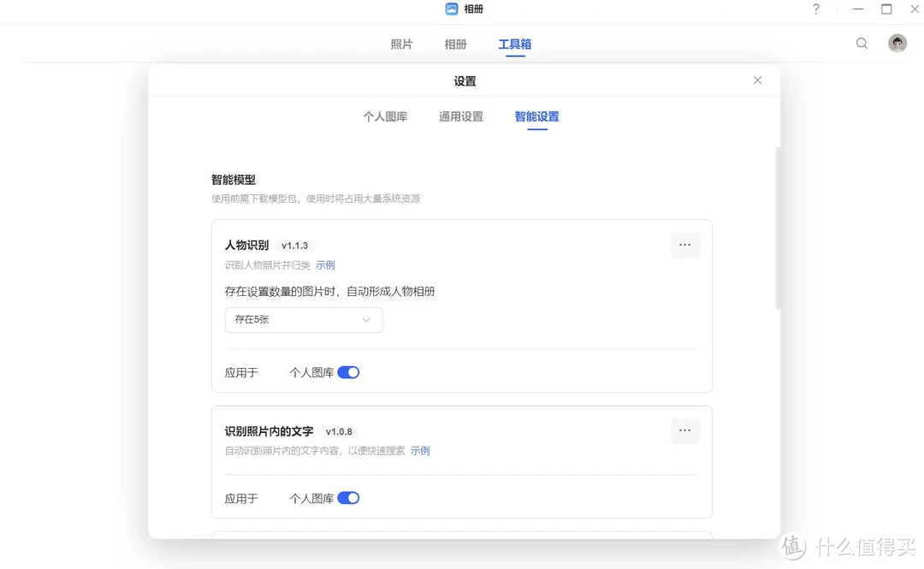The height and width of the screenshot is (569, 924).
Task: Disable 个人图库 toggle for 人物识别
Action: (x=348, y=372)
